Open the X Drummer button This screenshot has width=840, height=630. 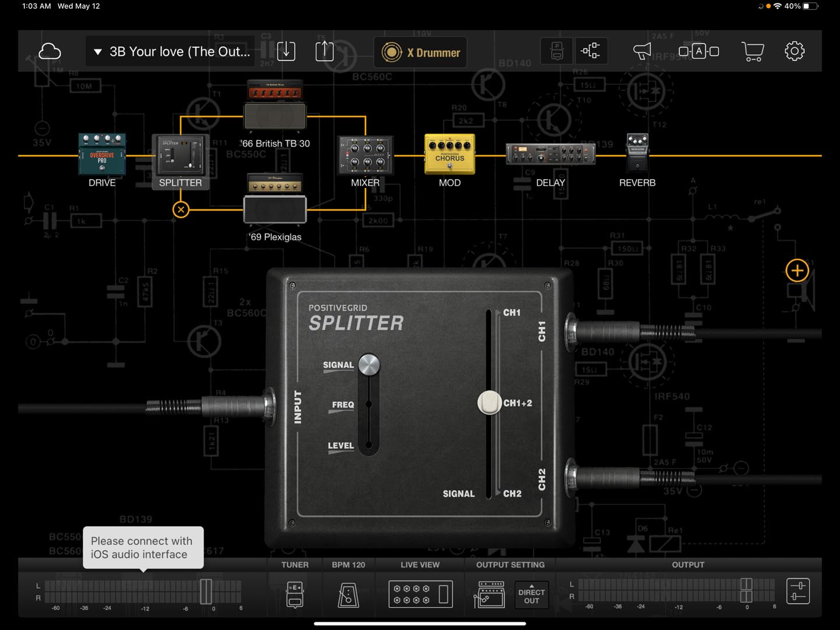[x=420, y=52]
